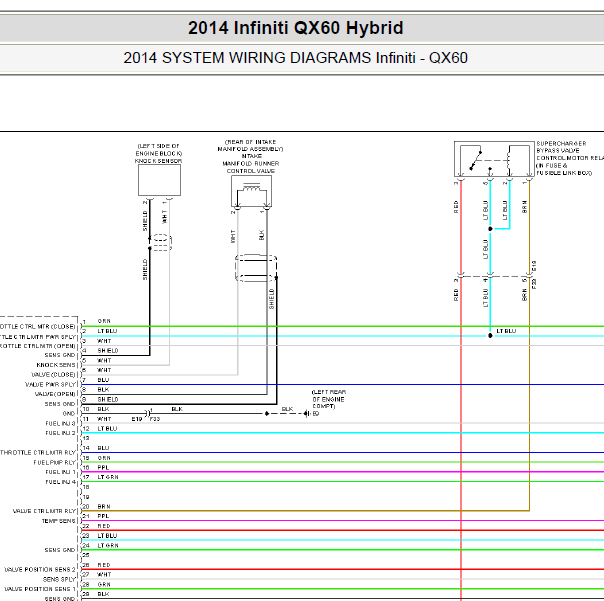Click the LT GRN wire label at pin 24
The width and height of the screenshot is (604, 601).
108,546
